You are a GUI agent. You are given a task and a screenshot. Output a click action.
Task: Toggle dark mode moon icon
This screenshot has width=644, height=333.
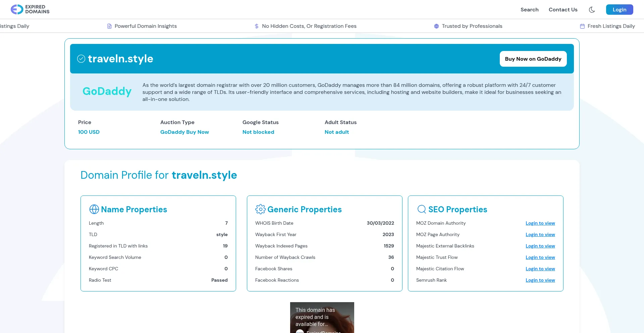[x=592, y=10]
